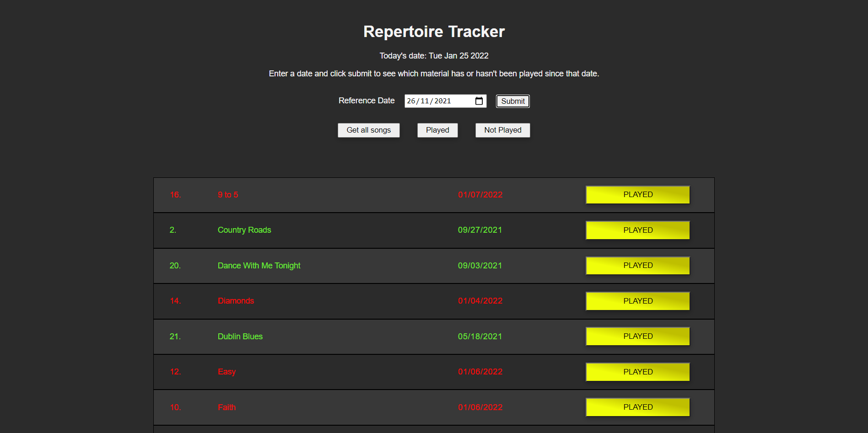The image size is (868, 433).
Task: Submit the reference date
Action: click(513, 101)
